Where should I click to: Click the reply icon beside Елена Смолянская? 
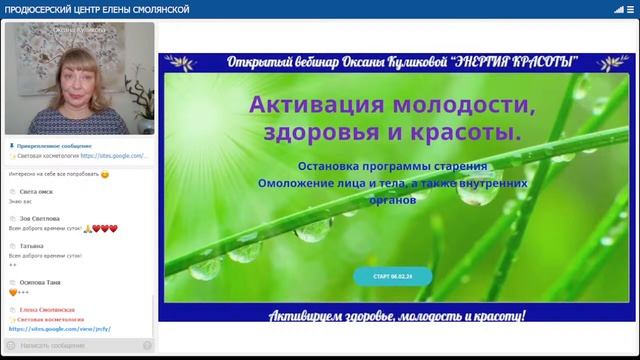[x=12, y=310]
